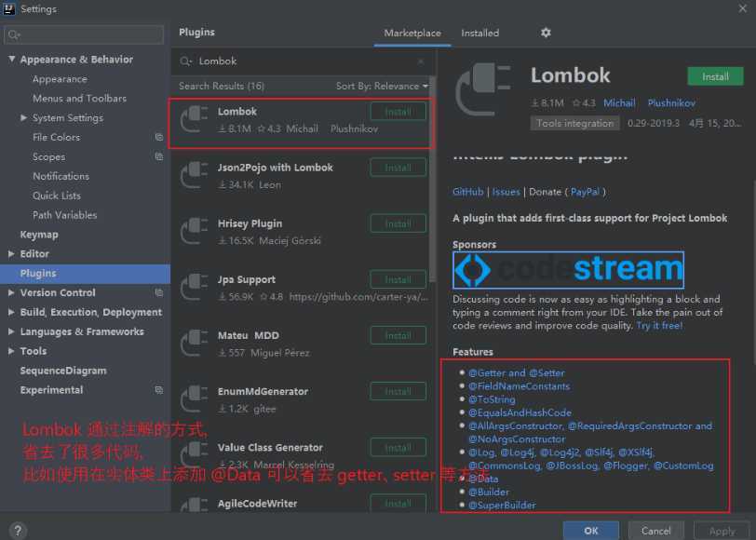
Task: Select Appearance in the settings tree
Action: point(60,78)
